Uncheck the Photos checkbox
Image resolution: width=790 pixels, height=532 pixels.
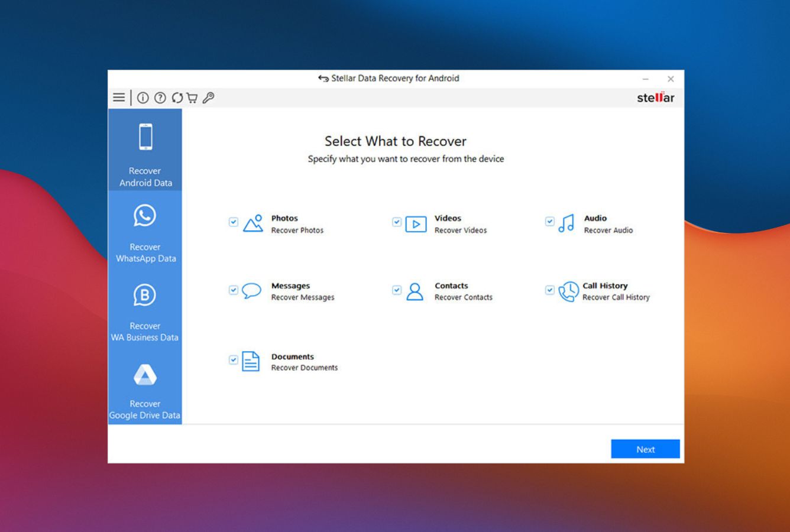[x=234, y=222]
